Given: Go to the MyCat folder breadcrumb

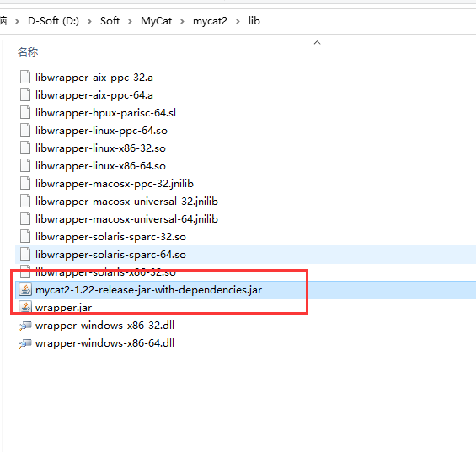Looking at the screenshot, I should pos(157,21).
